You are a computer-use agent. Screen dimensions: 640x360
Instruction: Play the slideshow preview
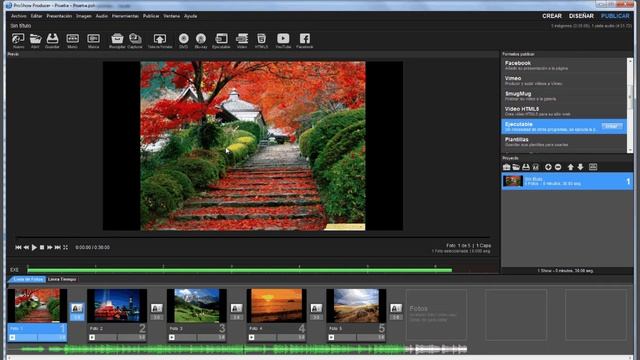click(x=34, y=247)
